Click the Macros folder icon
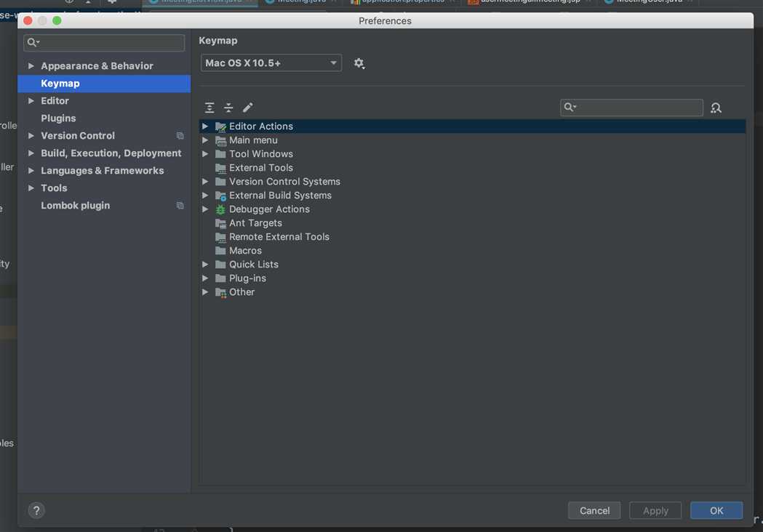 pos(220,251)
